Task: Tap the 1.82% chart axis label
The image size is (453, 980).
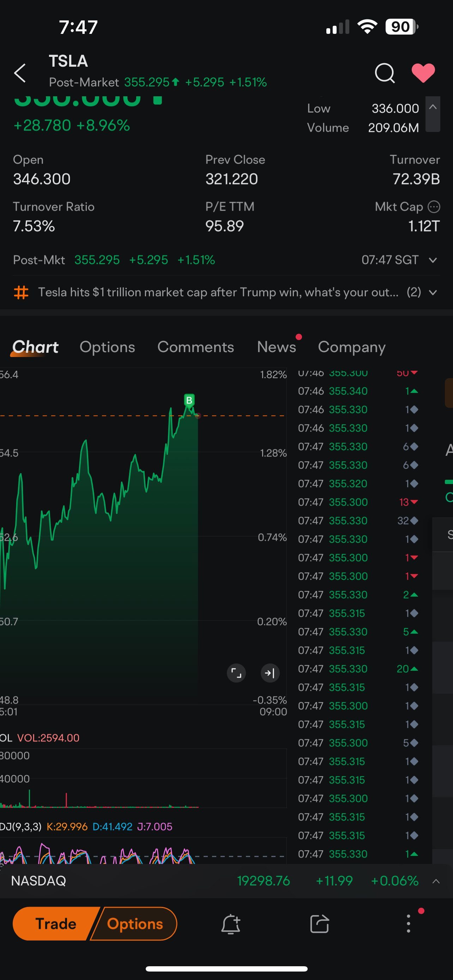Action: pyautogui.click(x=273, y=375)
